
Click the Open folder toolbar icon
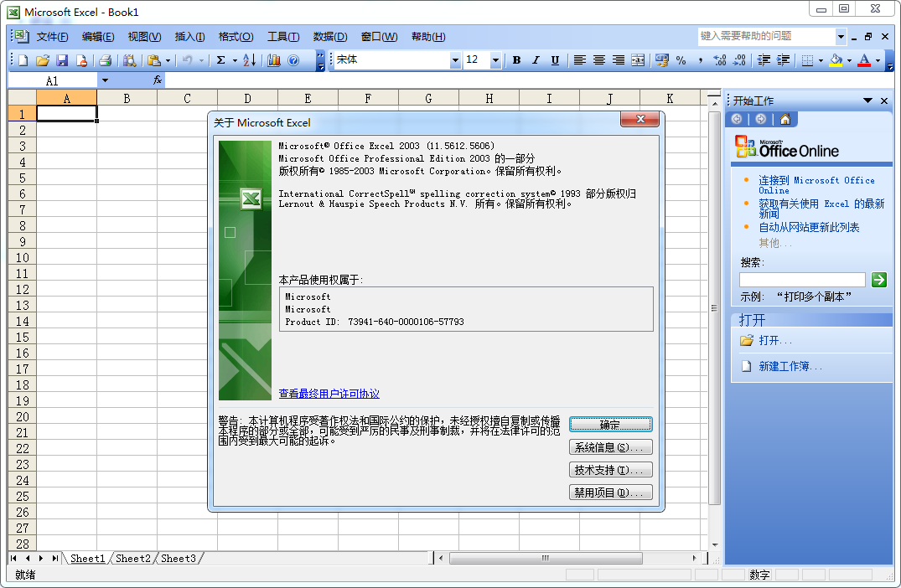[43, 60]
